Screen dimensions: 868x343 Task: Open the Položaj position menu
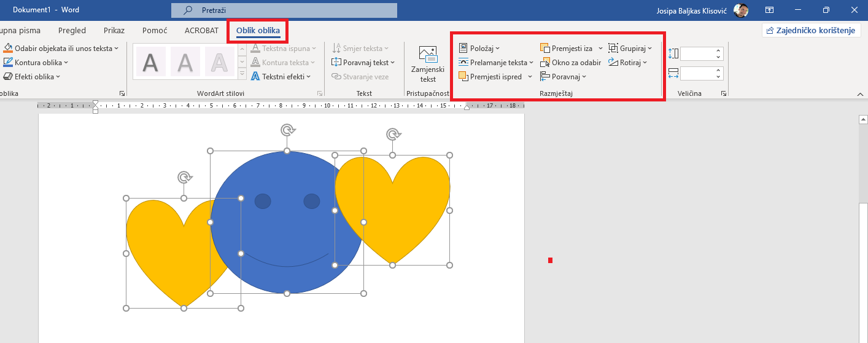tap(479, 48)
